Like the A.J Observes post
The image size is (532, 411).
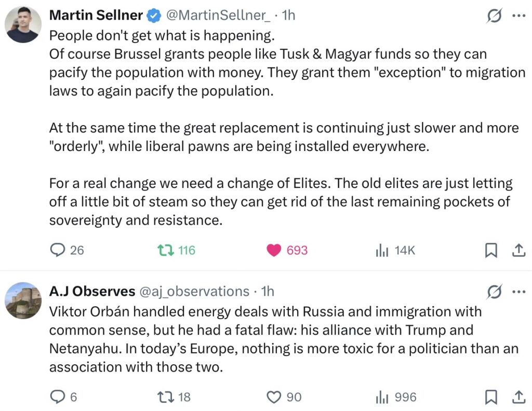tap(274, 397)
